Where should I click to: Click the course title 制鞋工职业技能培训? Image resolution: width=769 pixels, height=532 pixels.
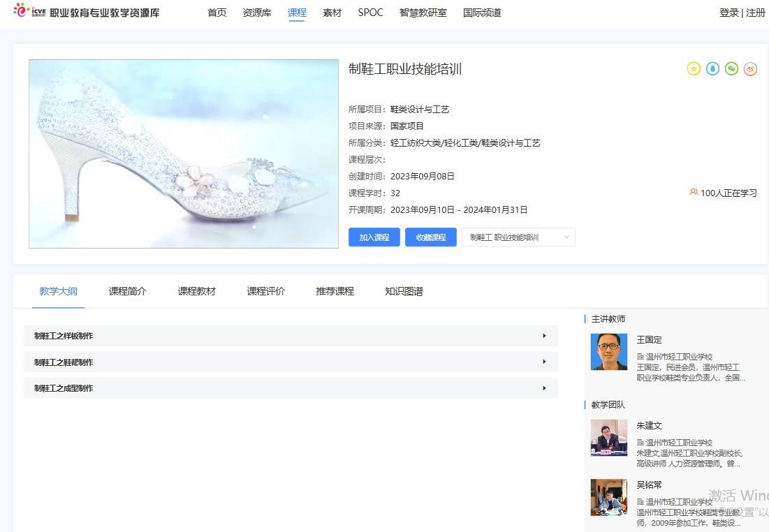pos(405,69)
